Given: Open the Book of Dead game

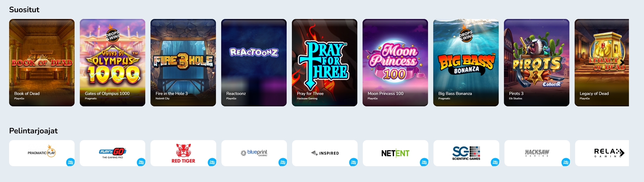Looking at the screenshot, I should pos(42,62).
